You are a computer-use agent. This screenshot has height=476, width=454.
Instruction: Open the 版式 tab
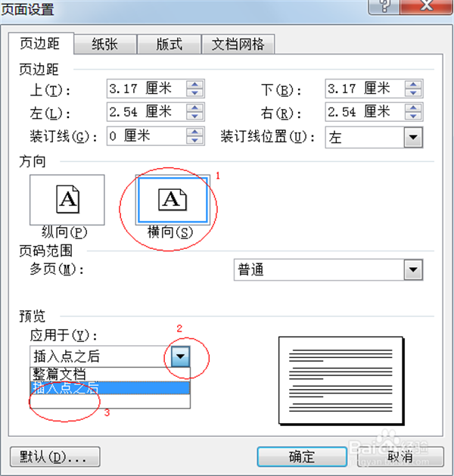[x=169, y=45]
